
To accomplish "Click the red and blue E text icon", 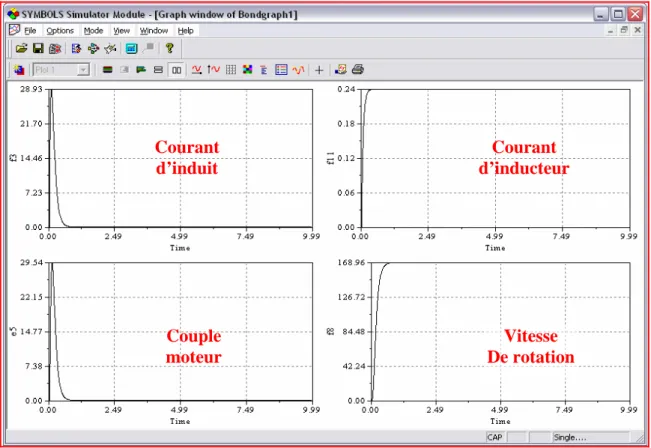I will (x=264, y=70).
